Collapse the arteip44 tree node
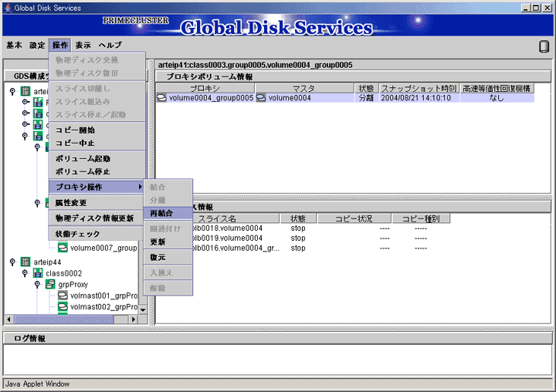Viewport: 556px width, 392px height. pyautogui.click(x=12, y=262)
